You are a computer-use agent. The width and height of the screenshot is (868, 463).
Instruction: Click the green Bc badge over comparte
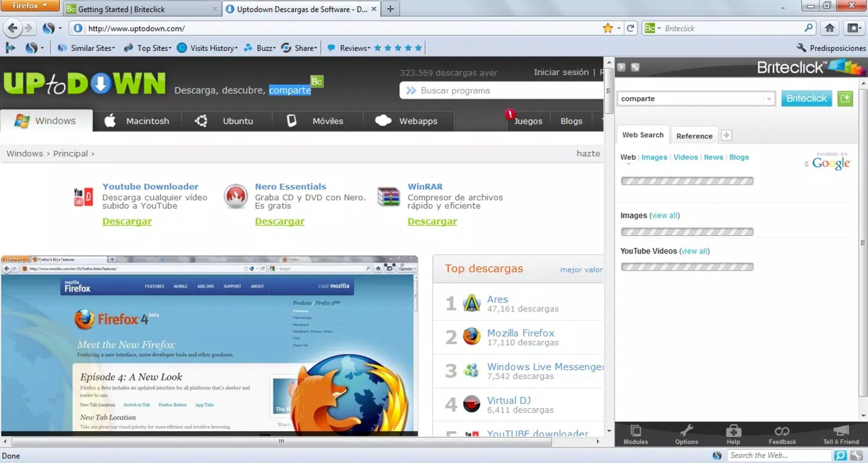pos(317,81)
